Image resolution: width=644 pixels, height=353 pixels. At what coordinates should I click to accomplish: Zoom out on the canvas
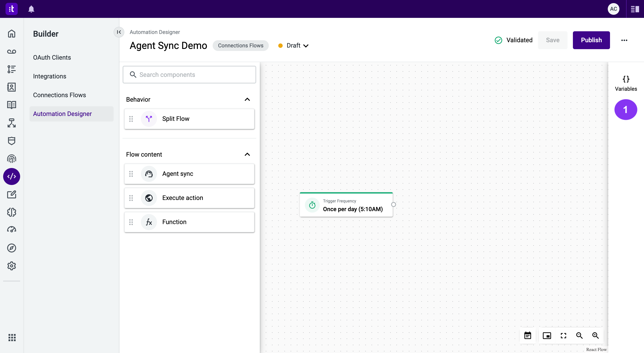(580, 336)
